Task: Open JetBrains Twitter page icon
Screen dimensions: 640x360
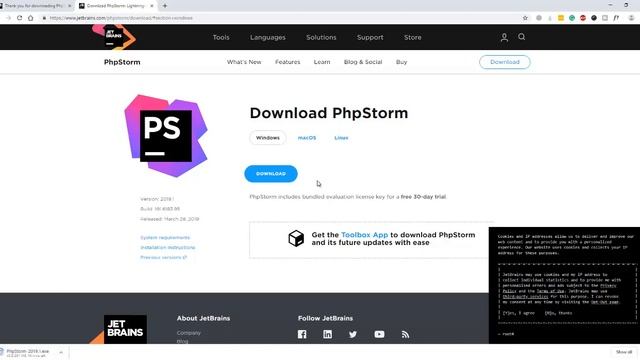Action: [353, 334]
